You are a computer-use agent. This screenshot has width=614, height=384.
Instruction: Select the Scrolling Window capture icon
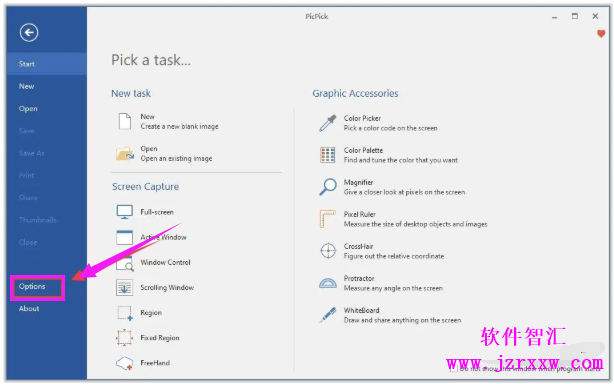pyautogui.click(x=125, y=288)
